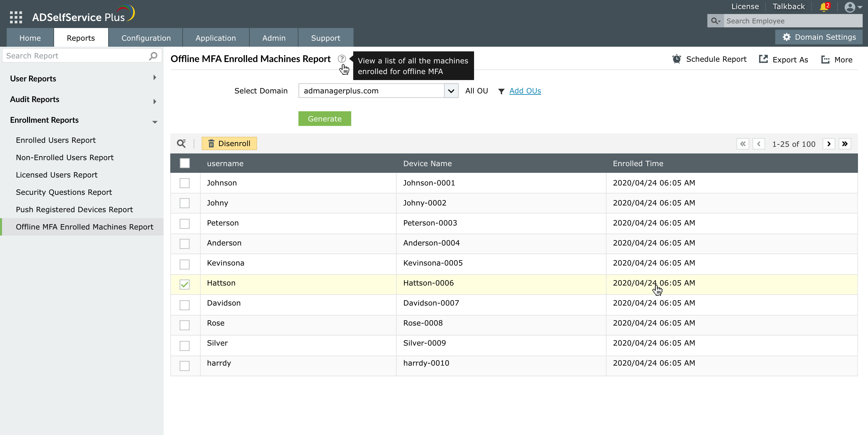The height and width of the screenshot is (435, 868).
Task: Toggle the select-all header checkbox
Action: click(185, 163)
